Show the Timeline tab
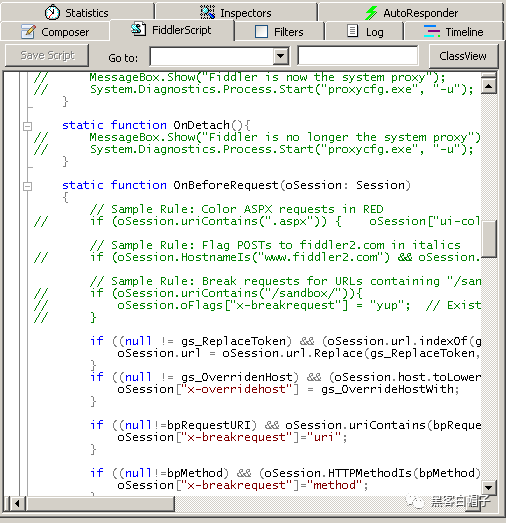Screen dimensions: 506x523 tap(454, 32)
